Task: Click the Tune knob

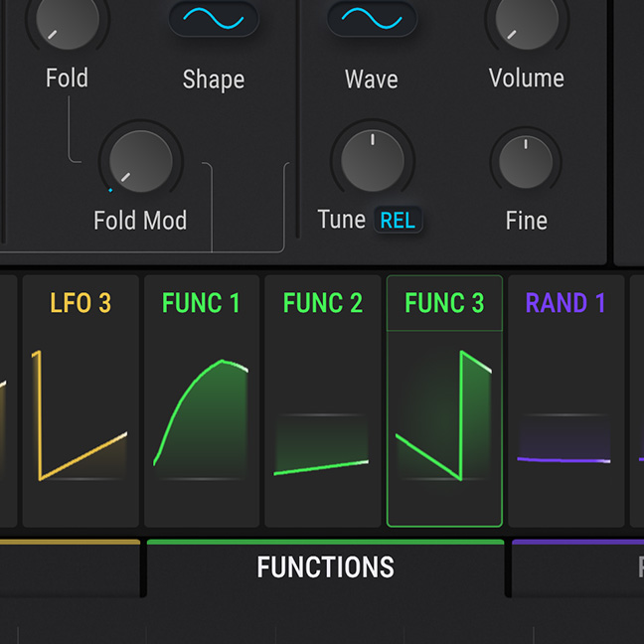Action: tap(372, 160)
